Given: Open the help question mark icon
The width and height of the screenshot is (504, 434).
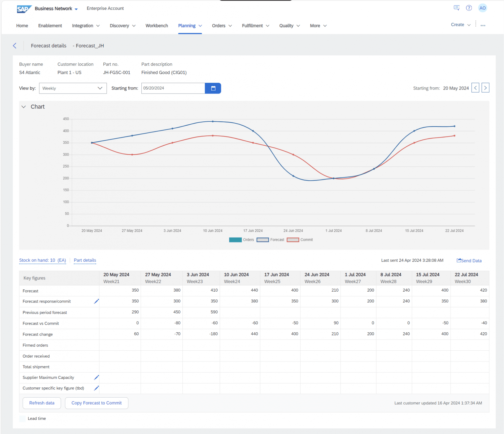Looking at the screenshot, I should 469,8.
